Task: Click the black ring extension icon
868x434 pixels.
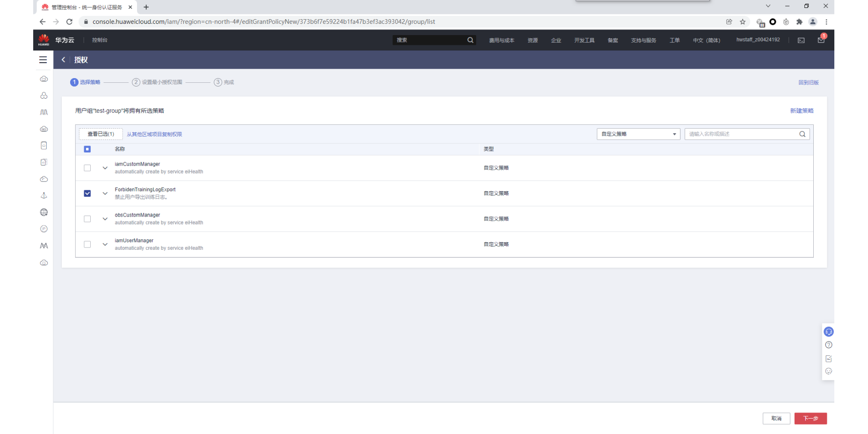Action: point(773,22)
